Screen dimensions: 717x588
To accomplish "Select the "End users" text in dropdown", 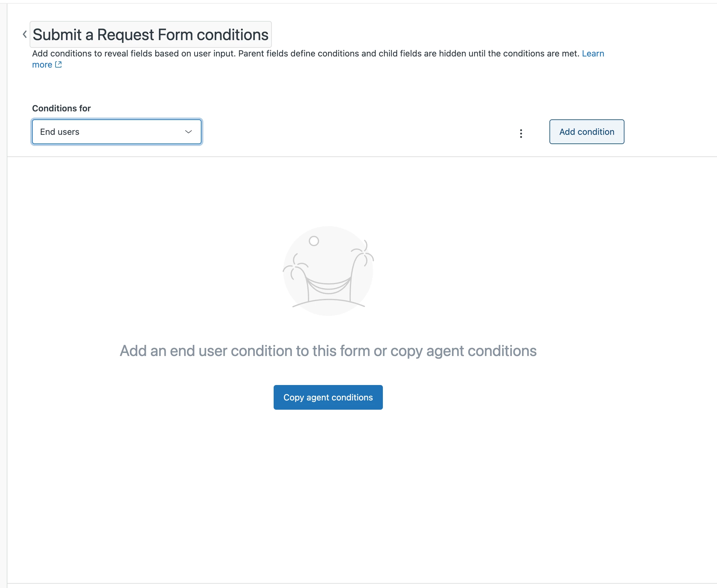I will coord(60,132).
